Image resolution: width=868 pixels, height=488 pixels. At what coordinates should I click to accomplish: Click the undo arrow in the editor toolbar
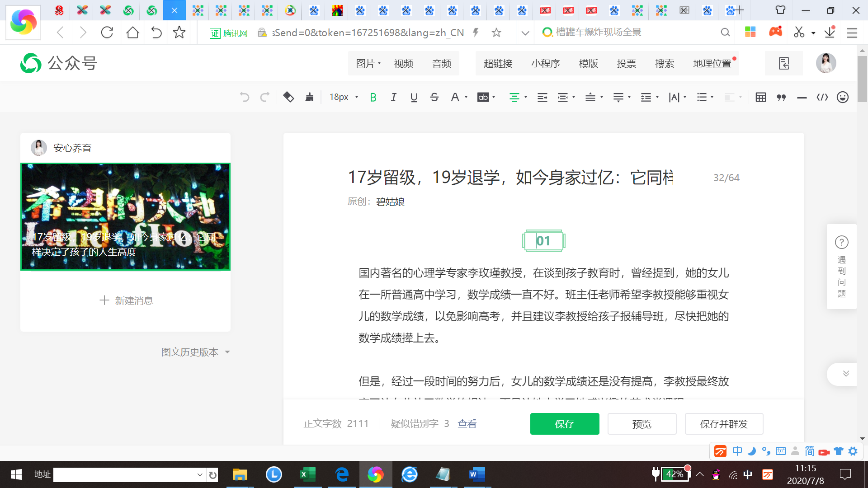click(x=245, y=97)
